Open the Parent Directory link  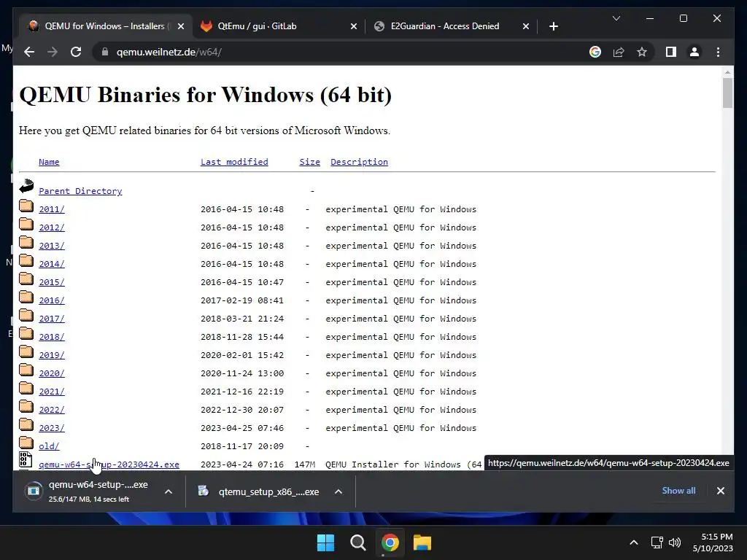pos(80,191)
